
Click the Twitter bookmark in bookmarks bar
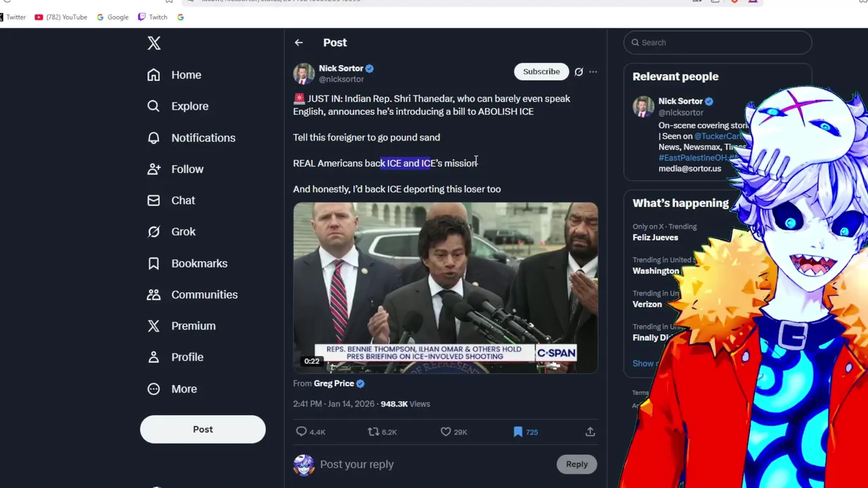point(13,17)
